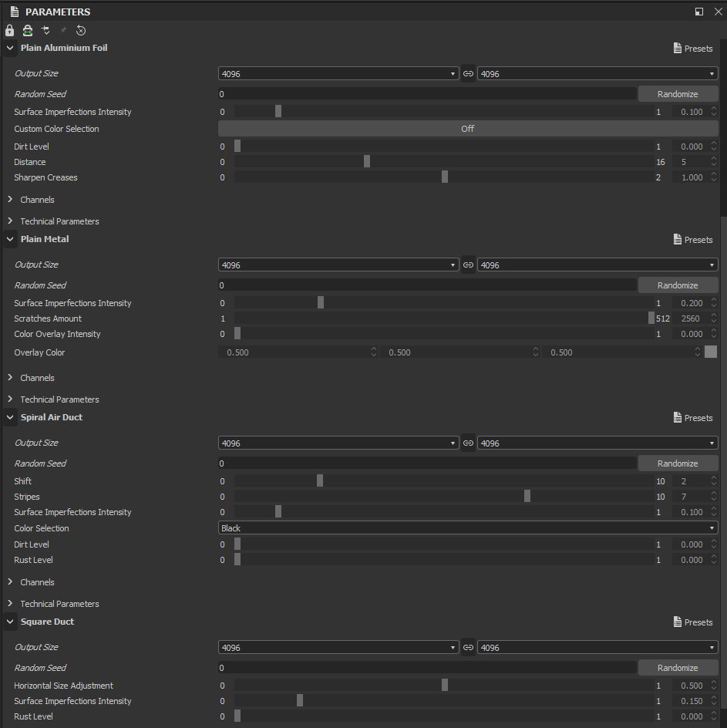Viewport: 727px width, 728px height.
Task: Click the Plain Aluminium Foil Dirt Level value 0.000
Action: 692,147
